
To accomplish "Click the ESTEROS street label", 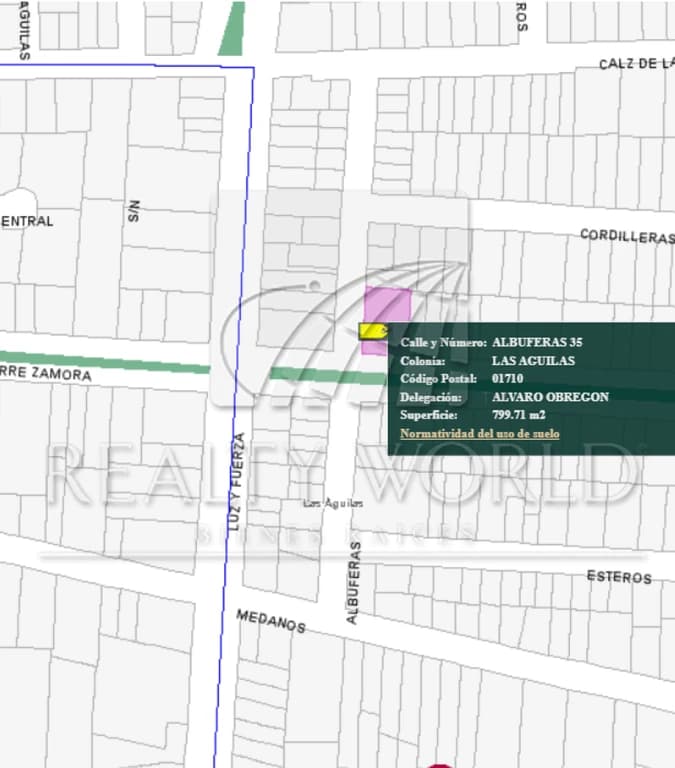I will tap(619, 577).
